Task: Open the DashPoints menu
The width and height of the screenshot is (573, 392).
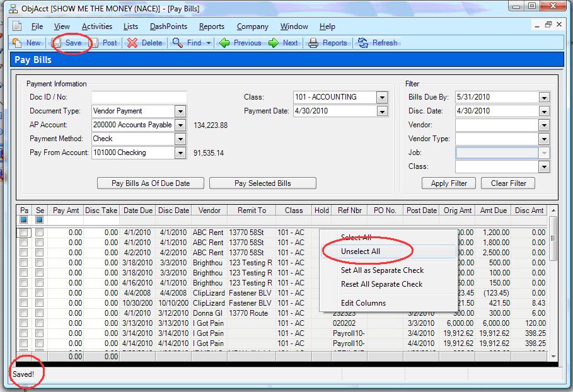Action: (168, 26)
